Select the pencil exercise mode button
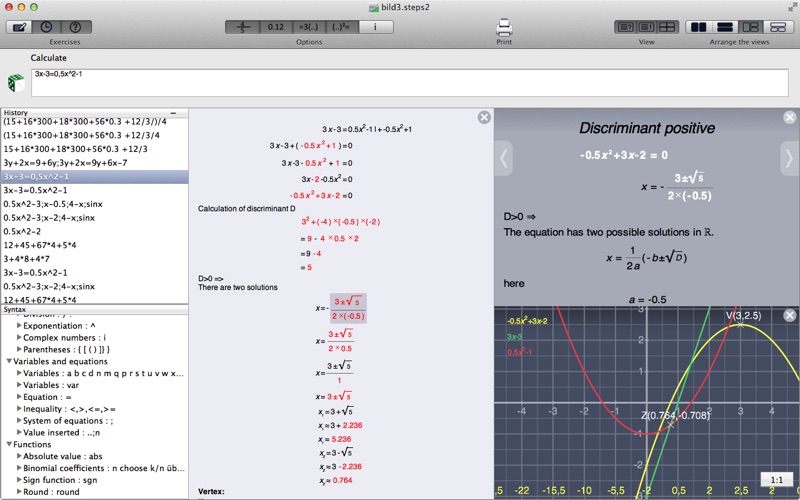Screen dimensions: 800x500 18,27
